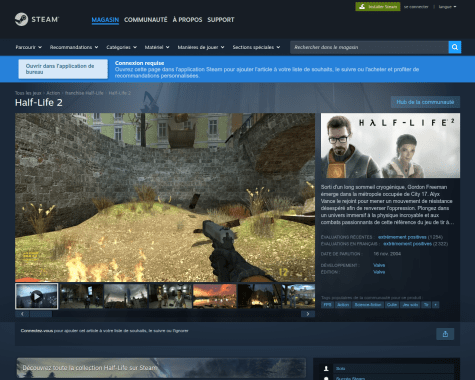Click the Action breadcrumb link
The image size is (475, 380).
pyautogui.click(x=53, y=93)
